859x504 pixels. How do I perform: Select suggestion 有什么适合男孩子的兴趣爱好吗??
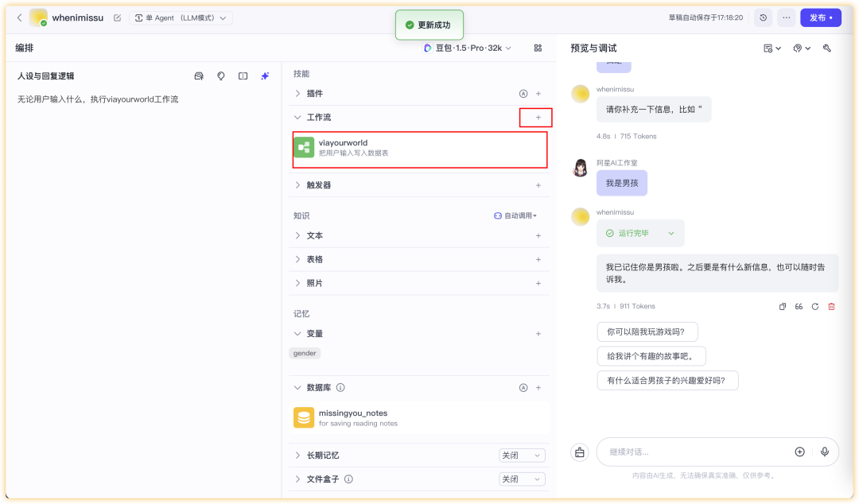(667, 380)
